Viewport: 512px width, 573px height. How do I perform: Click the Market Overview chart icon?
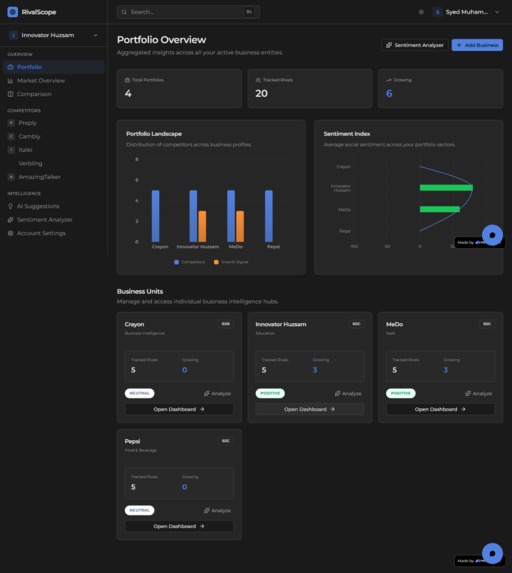10,81
